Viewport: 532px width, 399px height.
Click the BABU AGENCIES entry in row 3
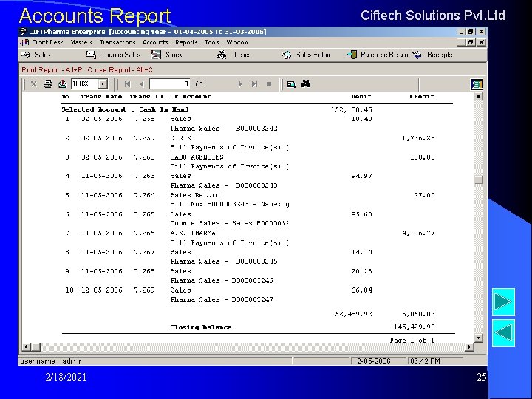(197, 157)
